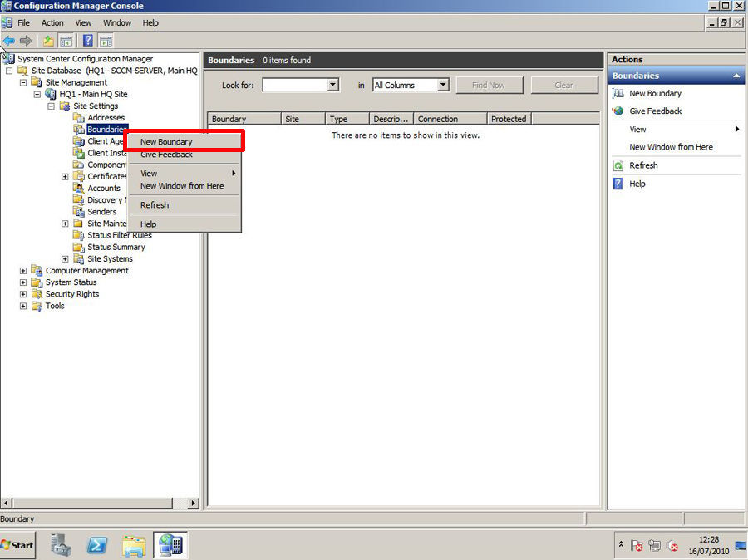Open the blue Help toolbar icon
This screenshot has height=560, width=748.
coord(88,41)
